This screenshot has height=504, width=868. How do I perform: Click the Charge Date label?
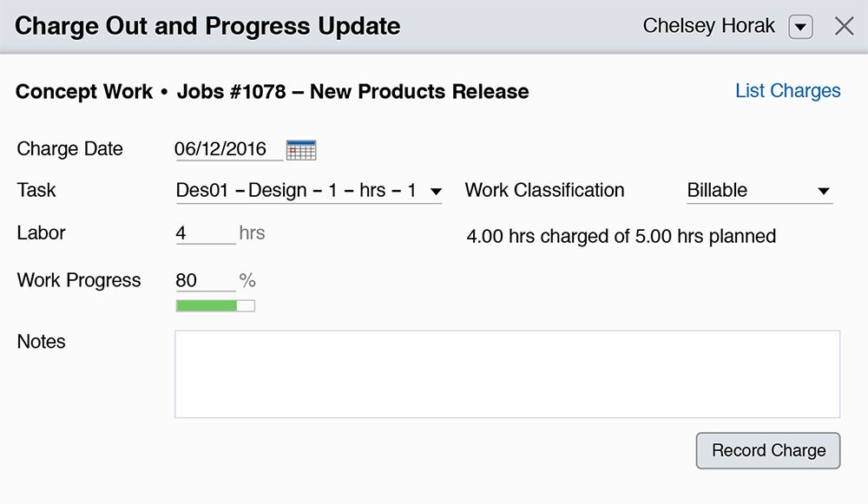coord(70,149)
